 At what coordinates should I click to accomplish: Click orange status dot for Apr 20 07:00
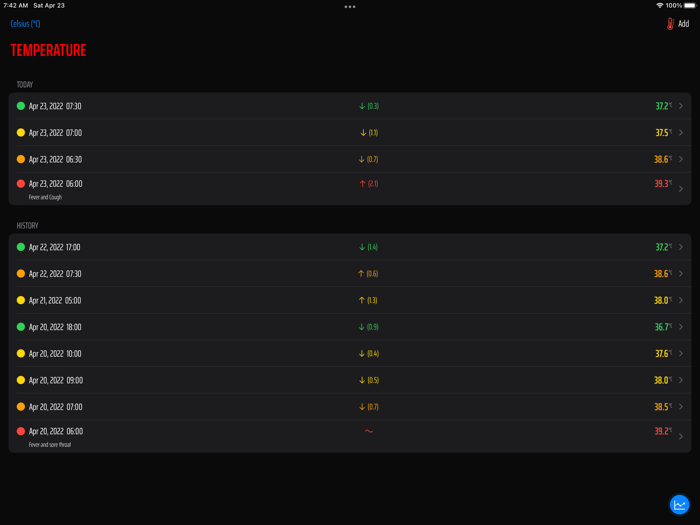point(21,407)
